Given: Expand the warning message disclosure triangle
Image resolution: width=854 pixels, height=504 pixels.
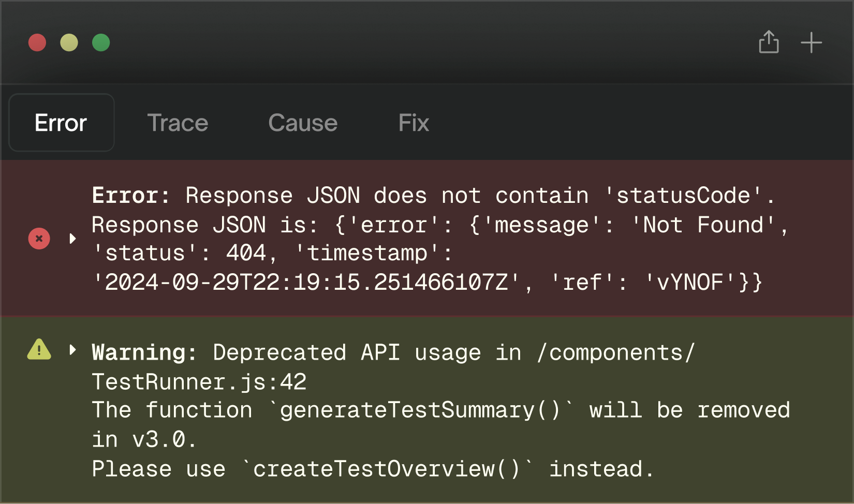Looking at the screenshot, I should pyautogui.click(x=73, y=350).
